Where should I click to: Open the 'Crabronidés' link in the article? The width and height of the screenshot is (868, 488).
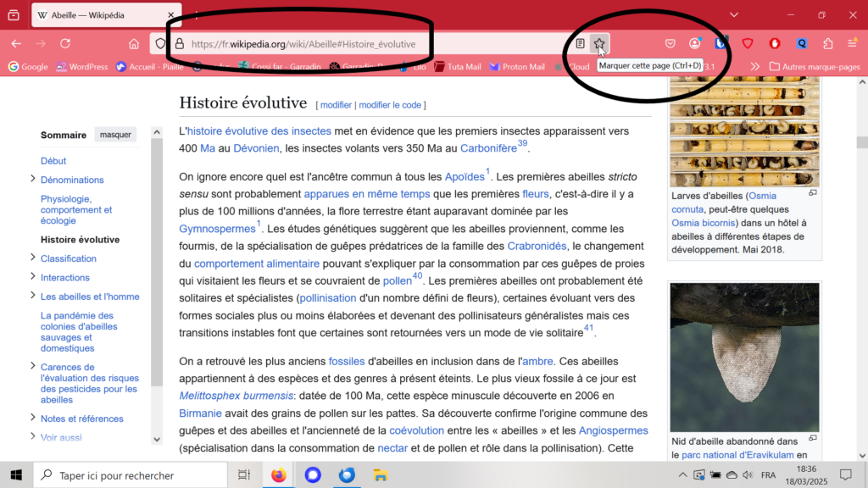tap(537, 246)
